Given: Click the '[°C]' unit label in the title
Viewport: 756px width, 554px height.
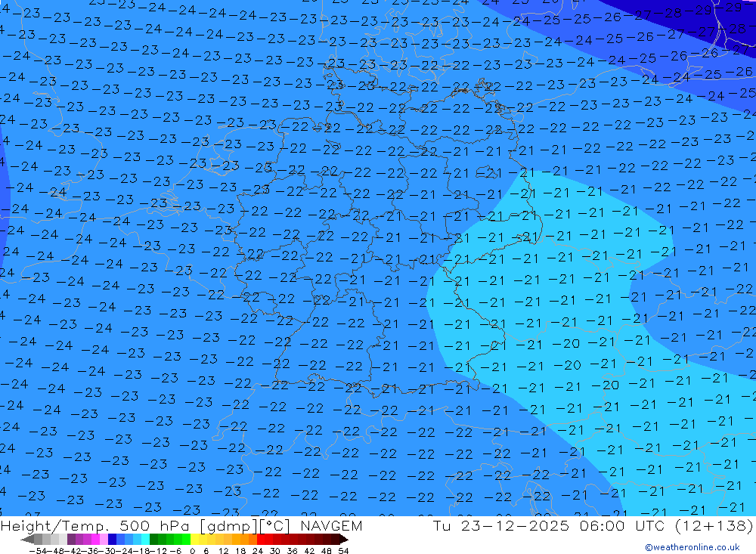Looking at the screenshot, I should pos(274,526).
